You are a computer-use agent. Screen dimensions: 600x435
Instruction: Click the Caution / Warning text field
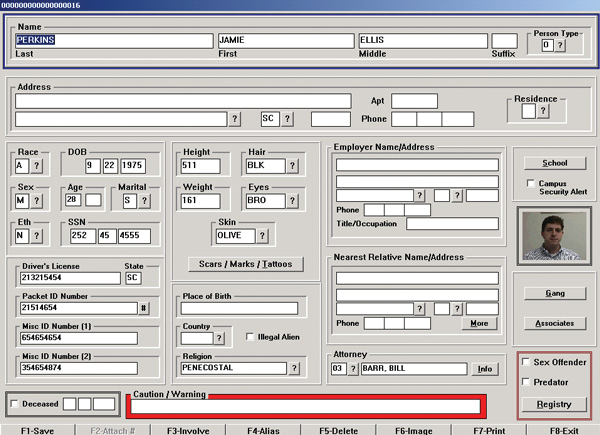pos(305,406)
